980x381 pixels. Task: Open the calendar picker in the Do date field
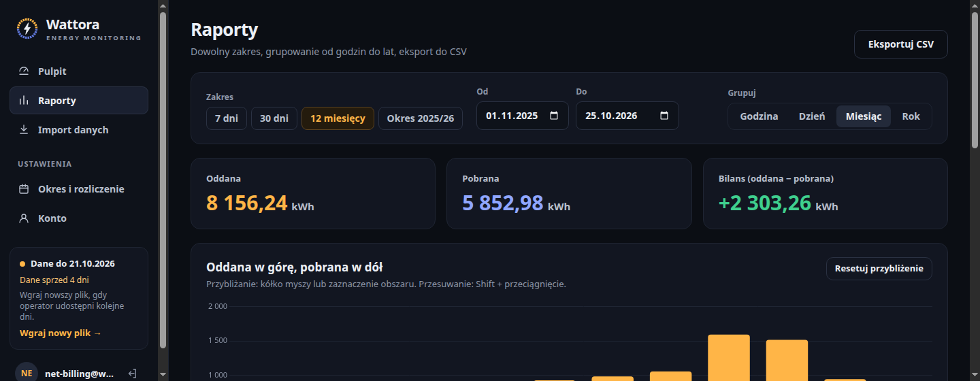pyautogui.click(x=664, y=116)
